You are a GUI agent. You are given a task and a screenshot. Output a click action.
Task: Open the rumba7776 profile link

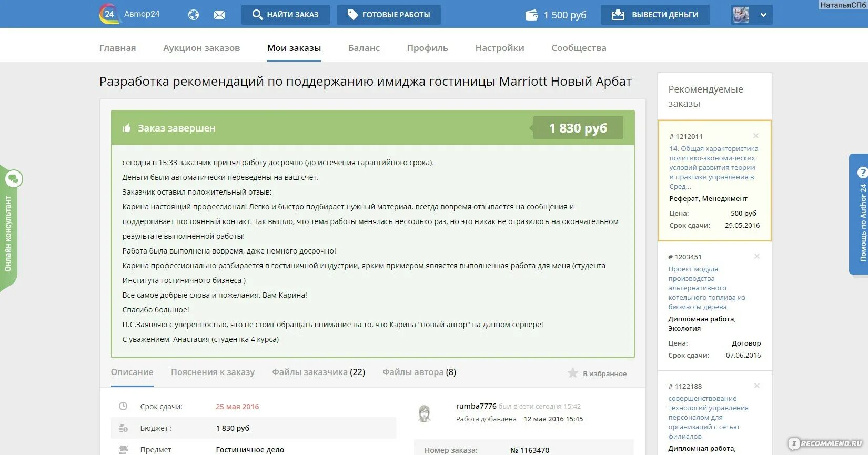tap(476, 406)
